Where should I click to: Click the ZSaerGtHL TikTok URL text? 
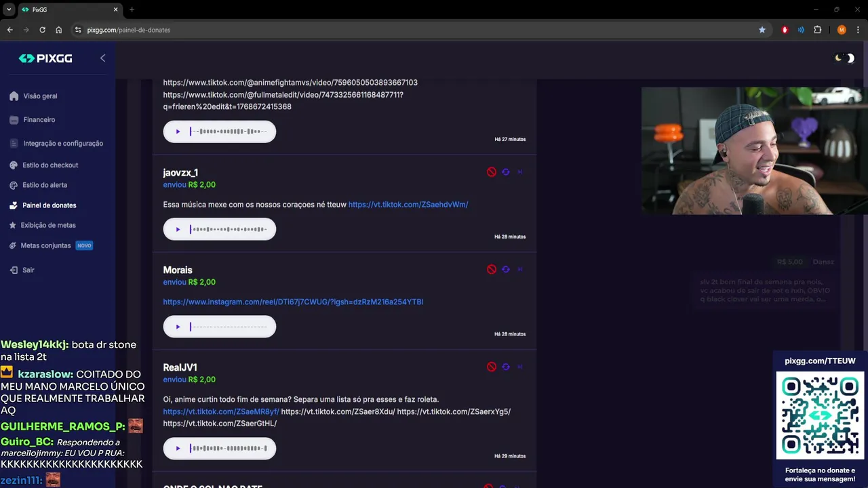point(220,424)
